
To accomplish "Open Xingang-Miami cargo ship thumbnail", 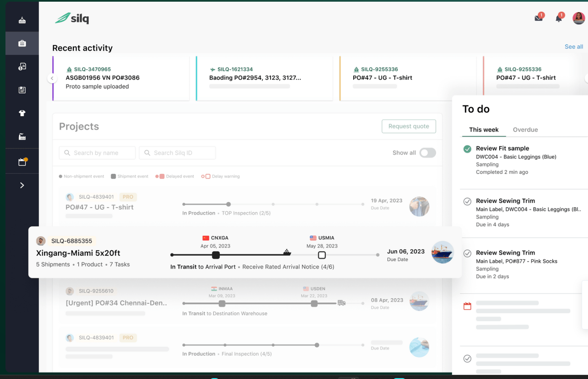I will [442, 252].
